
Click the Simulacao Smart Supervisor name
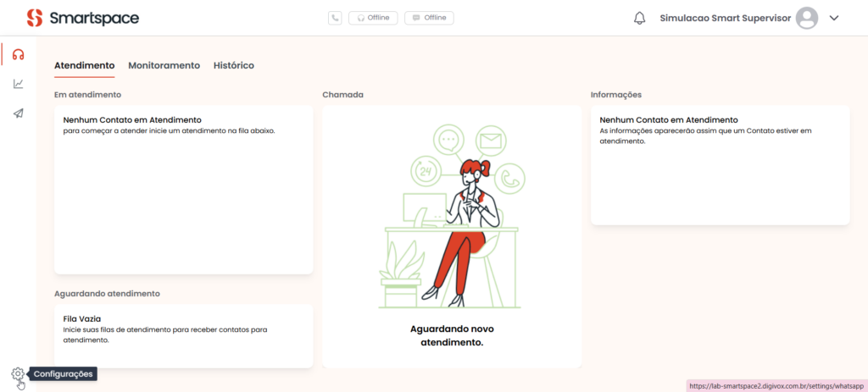(725, 18)
